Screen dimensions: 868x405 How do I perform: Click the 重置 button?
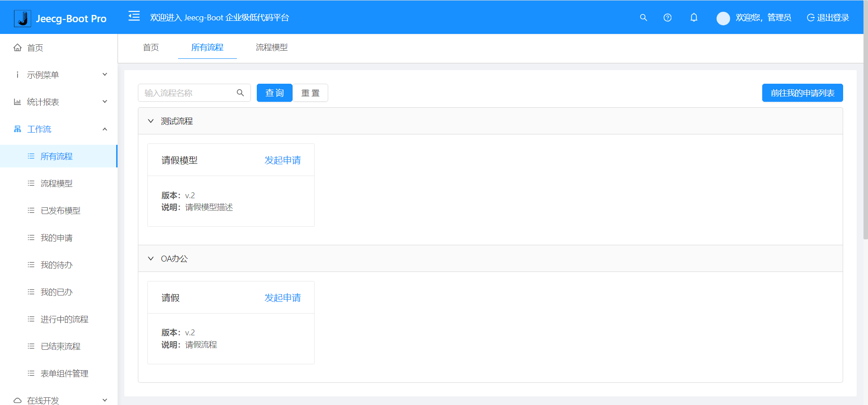coord(311,93)
